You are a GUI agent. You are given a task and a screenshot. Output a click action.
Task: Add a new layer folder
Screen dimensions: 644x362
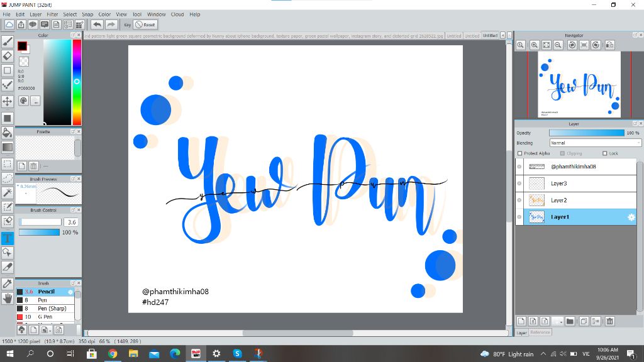tap(570, 321)
